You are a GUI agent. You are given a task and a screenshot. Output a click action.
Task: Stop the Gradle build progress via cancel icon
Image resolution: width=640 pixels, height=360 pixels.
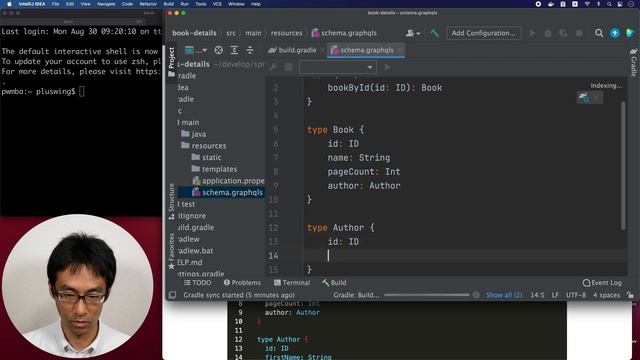point(476,295)
